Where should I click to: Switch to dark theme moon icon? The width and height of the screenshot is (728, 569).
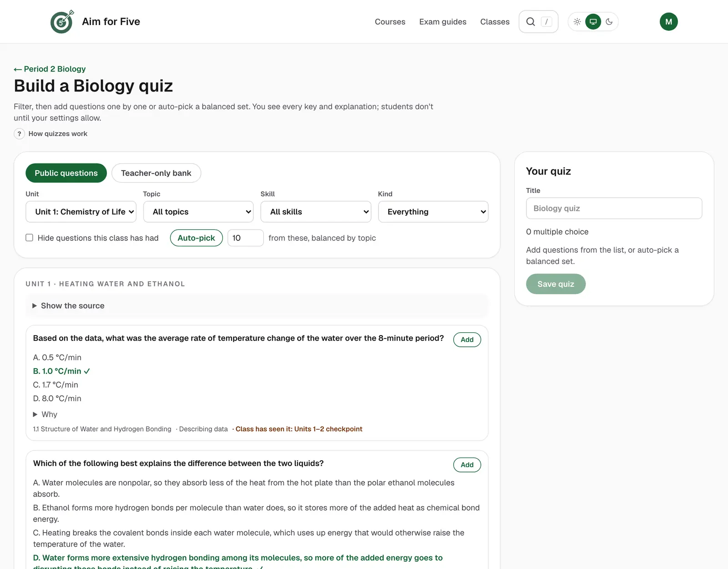point(609,22)
